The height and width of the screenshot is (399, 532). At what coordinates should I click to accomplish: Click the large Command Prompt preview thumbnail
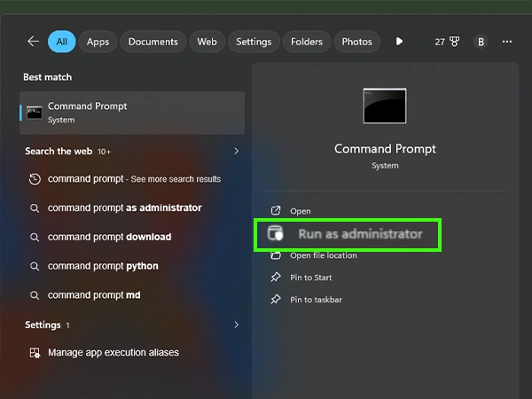(x=385, y=106)
